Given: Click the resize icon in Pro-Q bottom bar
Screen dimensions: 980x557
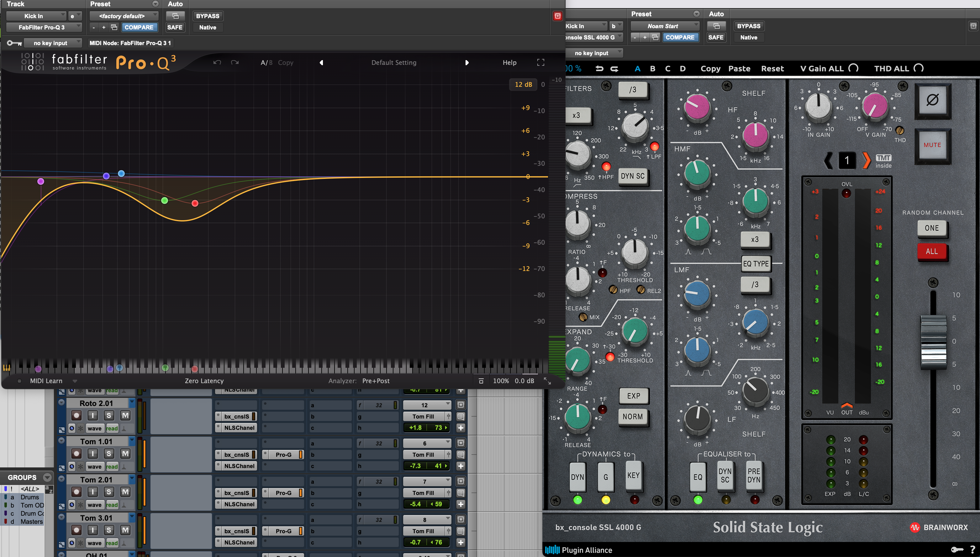Looking at the screenshot, I should click(x=547, y=381).
